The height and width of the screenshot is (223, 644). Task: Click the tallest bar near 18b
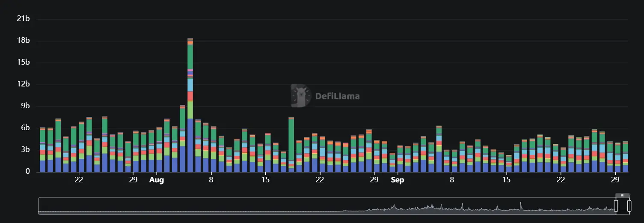pos(190,107)
